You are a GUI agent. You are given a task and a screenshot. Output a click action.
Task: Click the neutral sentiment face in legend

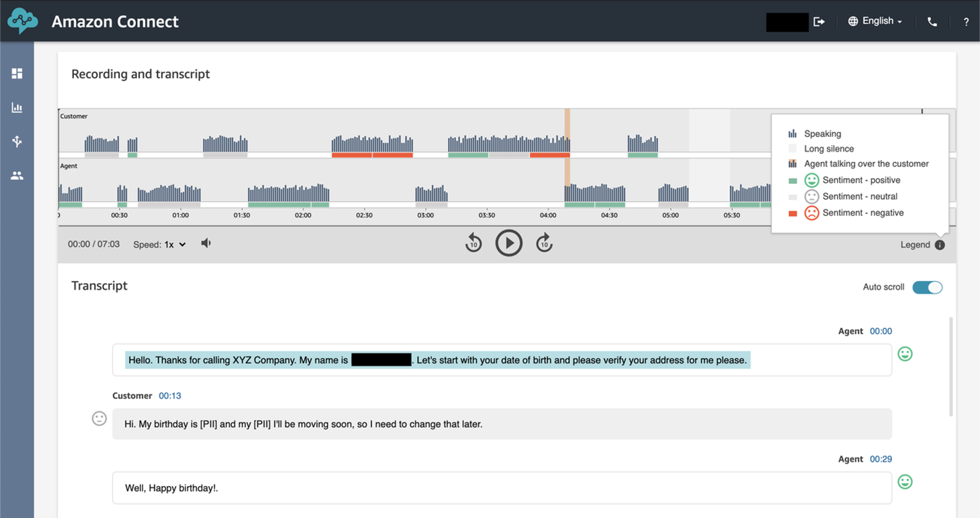pyautogui.click(x=812, y=197)
